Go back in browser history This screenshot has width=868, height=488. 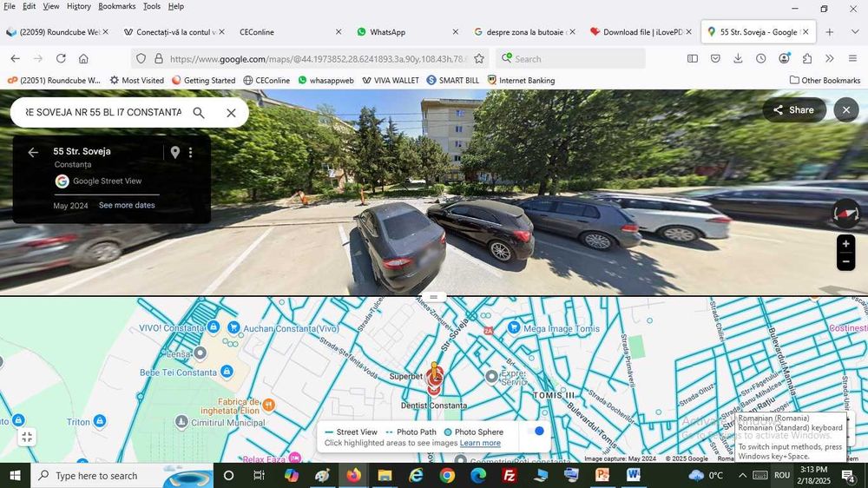(x=15, y=59)
